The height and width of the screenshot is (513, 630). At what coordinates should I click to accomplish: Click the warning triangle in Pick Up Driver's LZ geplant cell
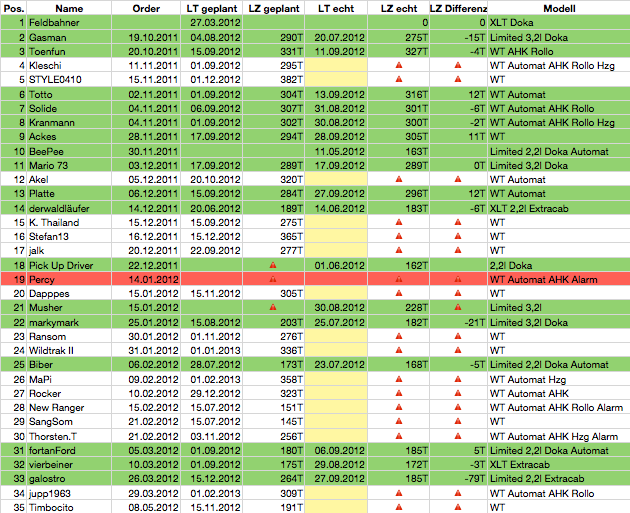tap(273, 265)
